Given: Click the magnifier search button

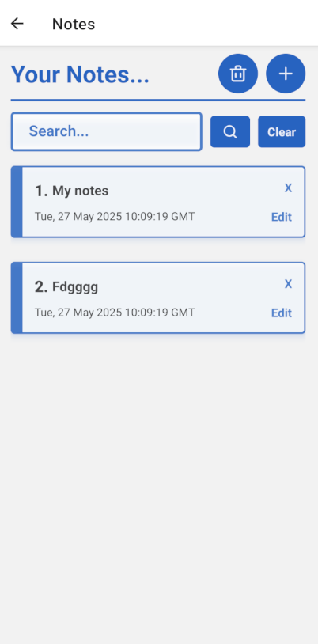Looking at the screenshot, I should (x=230, y=131).
